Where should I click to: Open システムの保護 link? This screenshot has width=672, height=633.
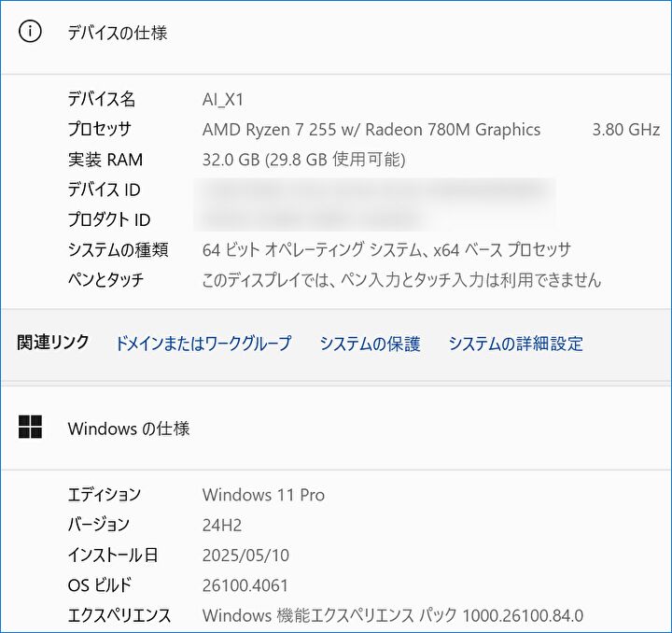[370, 344]
